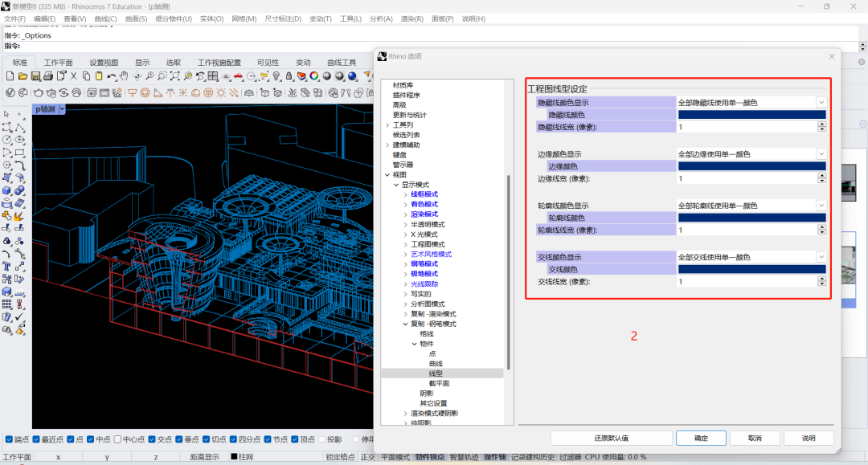Screen dimensions: 868x465
Task: Click the color wheel icon
Action: click(314, 76)
